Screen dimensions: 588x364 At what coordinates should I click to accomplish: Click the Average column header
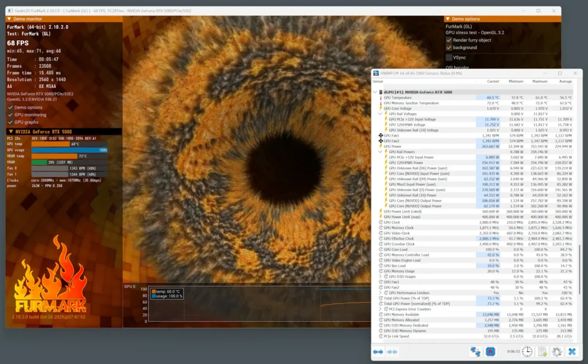pos(566,82)
